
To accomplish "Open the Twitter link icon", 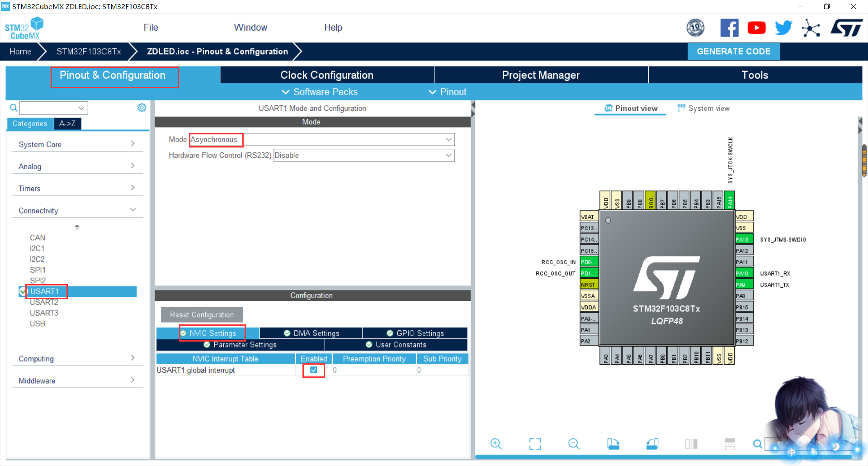I will (783, 28).
